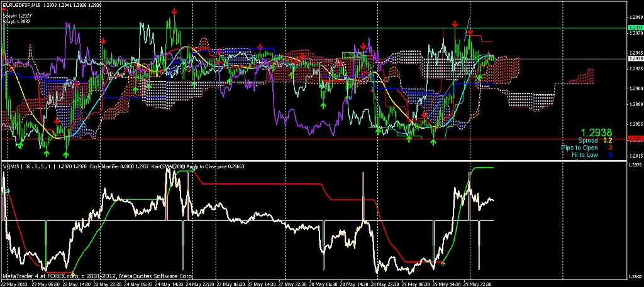
Task: Click the 29 May 22:30 time label
Action: tap(479, 284)
